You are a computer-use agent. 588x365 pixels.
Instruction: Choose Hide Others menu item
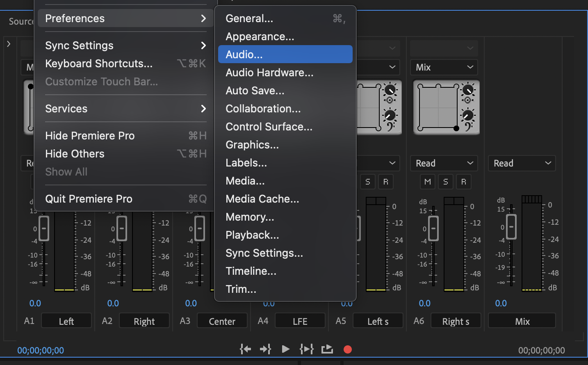125,154
